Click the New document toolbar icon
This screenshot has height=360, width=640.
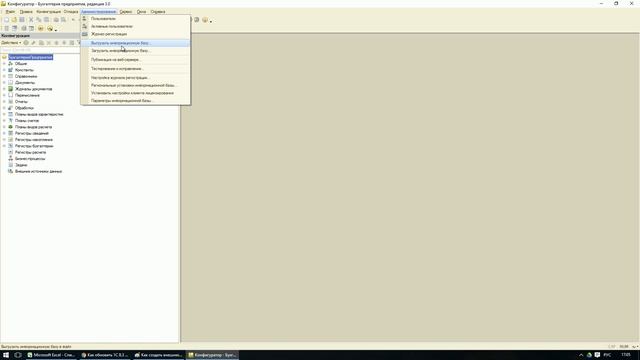tap(6, 20)
